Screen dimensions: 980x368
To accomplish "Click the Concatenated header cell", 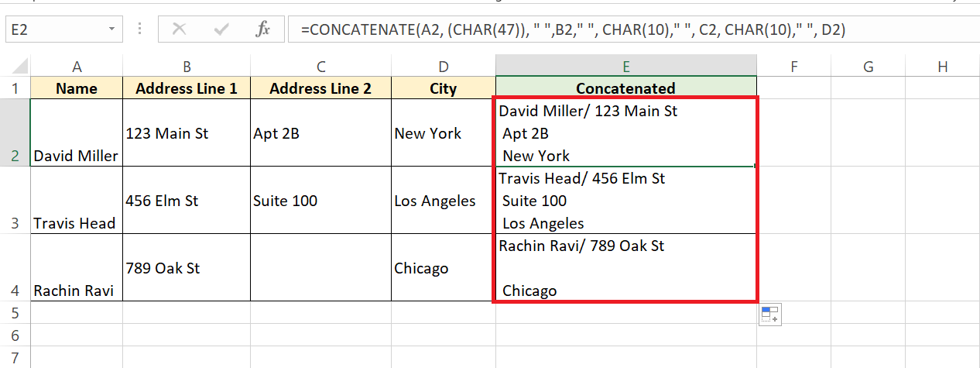I will (x=626, y=88).
